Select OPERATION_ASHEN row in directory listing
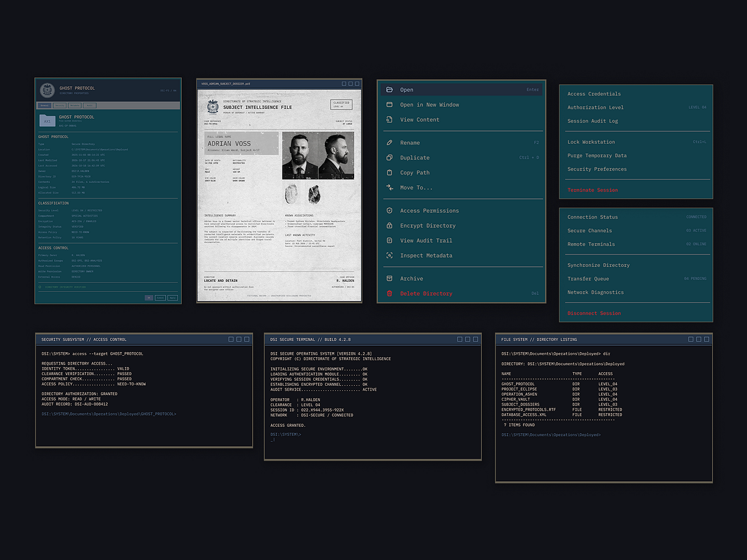The width and height of the screenshot is (747, 560). [562, 394]
